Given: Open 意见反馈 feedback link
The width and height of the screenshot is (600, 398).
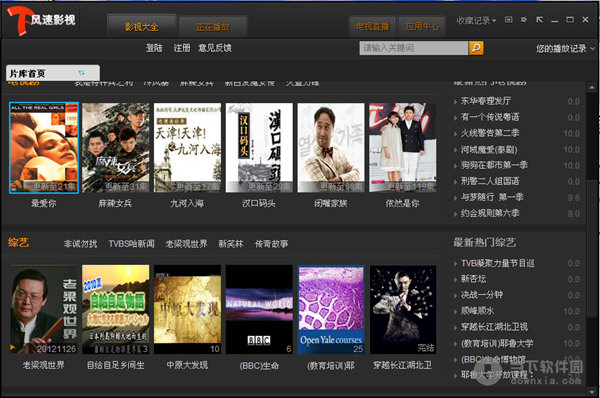Looking at the screenshot, I should [215, 48].
